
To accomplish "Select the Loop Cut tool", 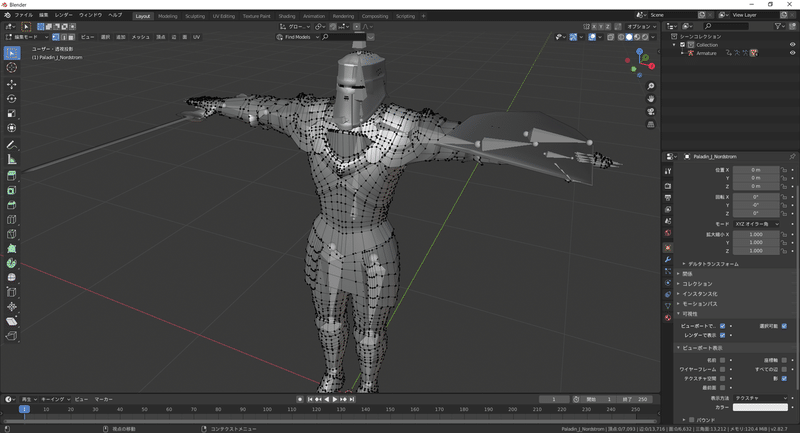I will (x=12, y=220).
